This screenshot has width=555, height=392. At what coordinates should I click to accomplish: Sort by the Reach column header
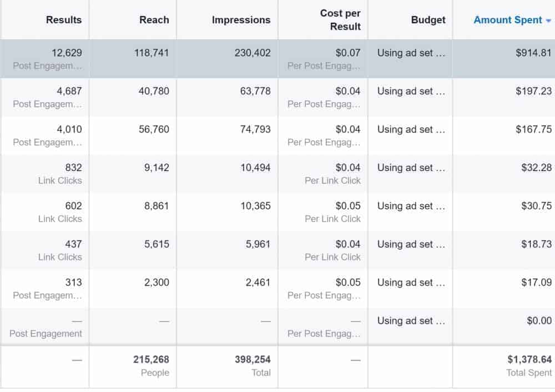(154, 20)
